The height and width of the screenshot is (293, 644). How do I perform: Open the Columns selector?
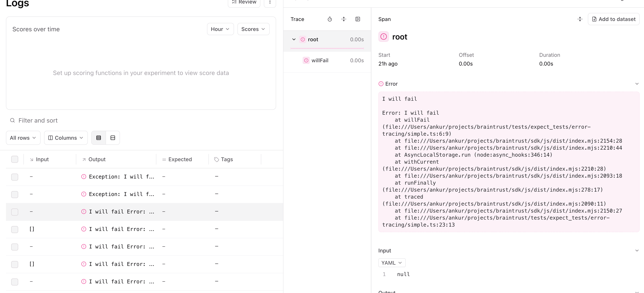pos(66,138)
